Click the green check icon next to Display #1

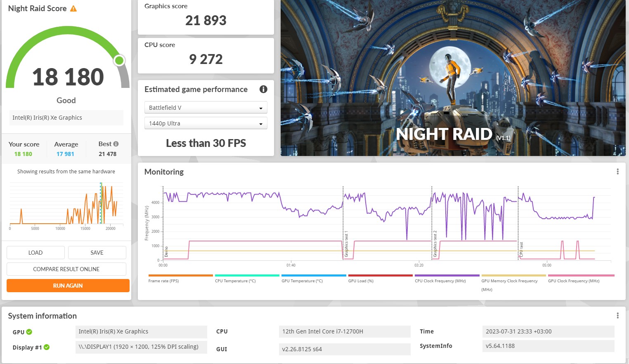point(47,347)
